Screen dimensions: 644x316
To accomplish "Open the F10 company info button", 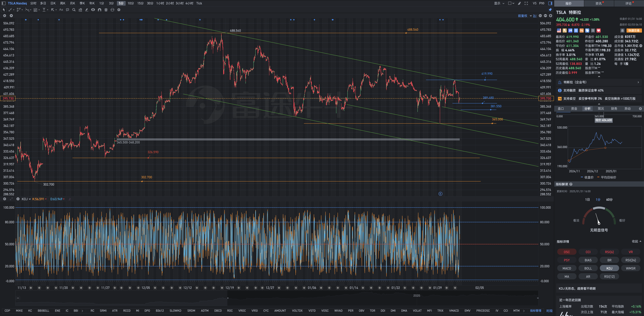I will coord(542,3).
